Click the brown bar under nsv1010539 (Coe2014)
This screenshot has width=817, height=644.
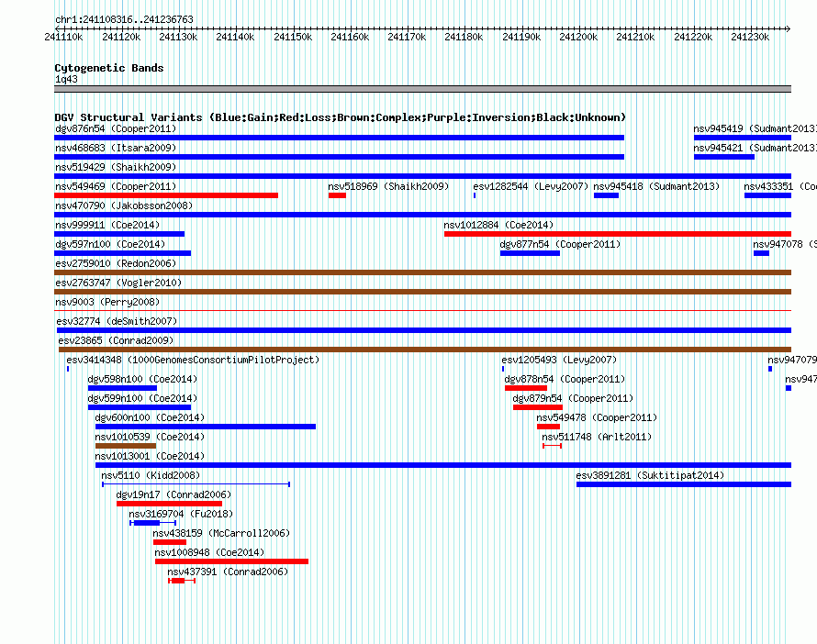tap(126, 446)
